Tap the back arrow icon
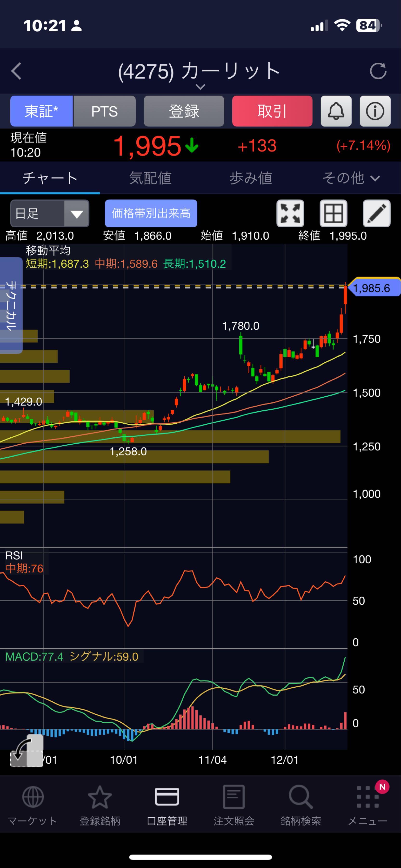Screen dimensions: 401x868 click(x=16, y=71)
